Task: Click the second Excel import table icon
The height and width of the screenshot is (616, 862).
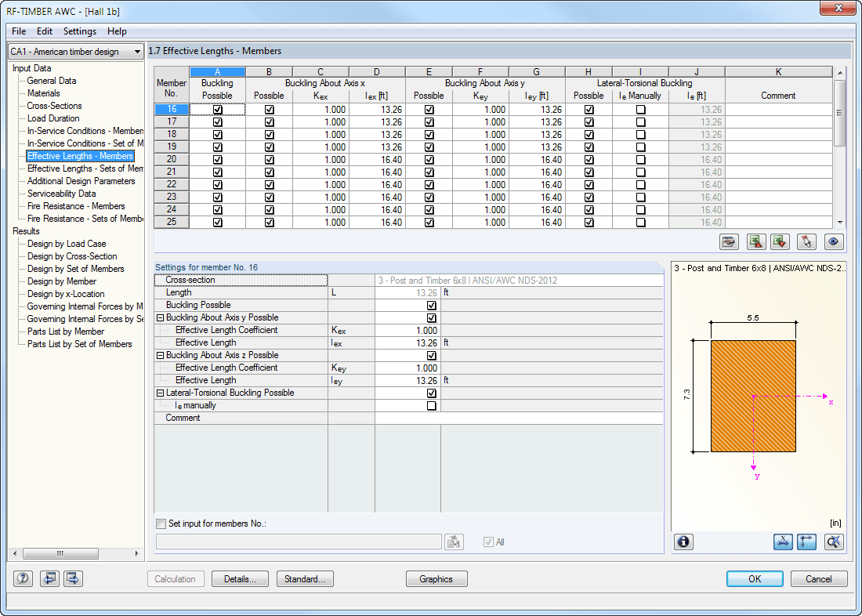Action: (780, 241)
